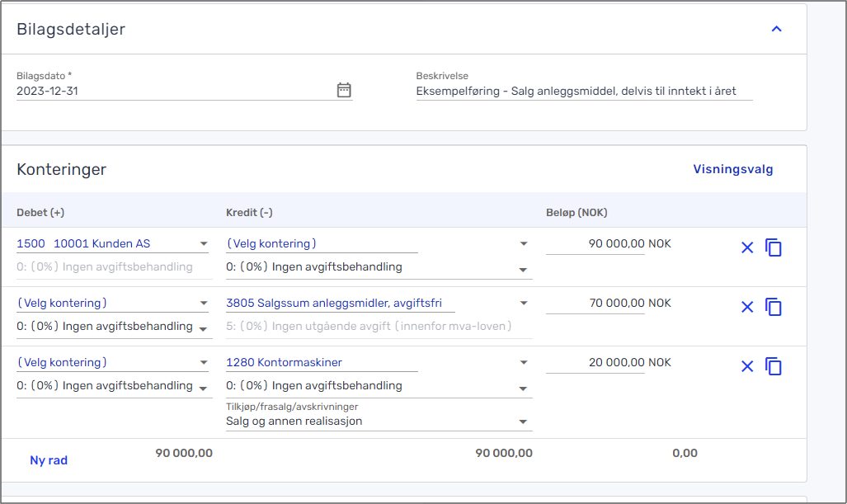Edit the 20 000,00 amount field
The height and width of the screenshot is (504, 847).
[595, 363]
